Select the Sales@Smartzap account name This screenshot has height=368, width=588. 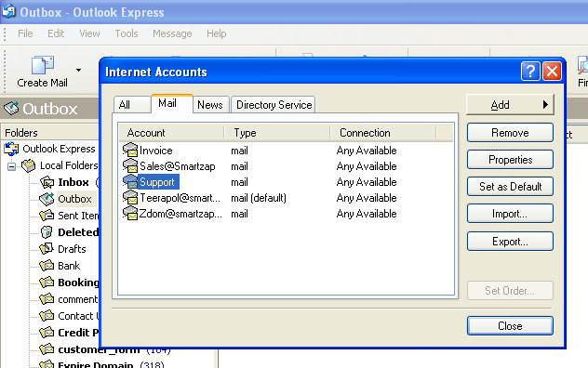[x=178, y=166]
